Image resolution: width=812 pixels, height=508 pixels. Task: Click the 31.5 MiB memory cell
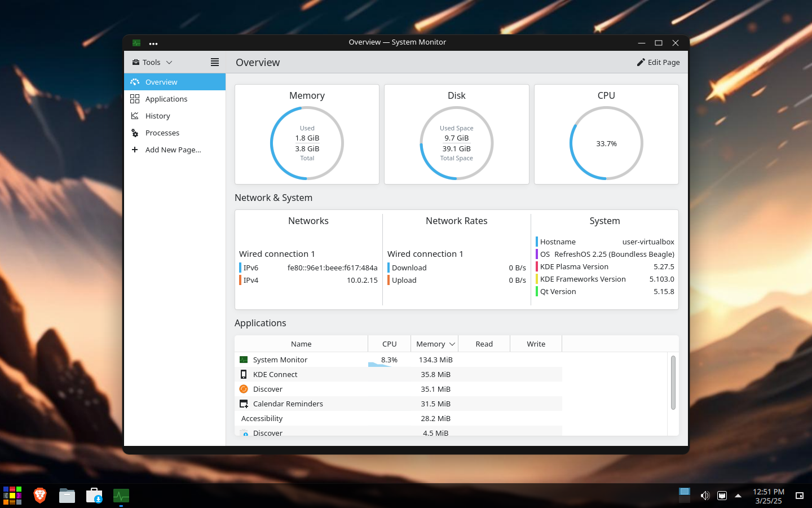click(436, 404)
